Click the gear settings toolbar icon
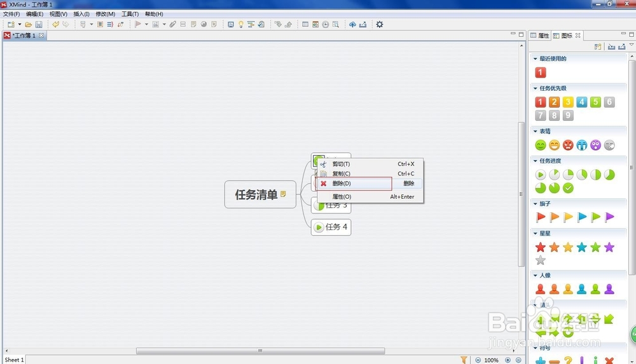This screenshot has height=364, width=636. (x=379, y=24)
